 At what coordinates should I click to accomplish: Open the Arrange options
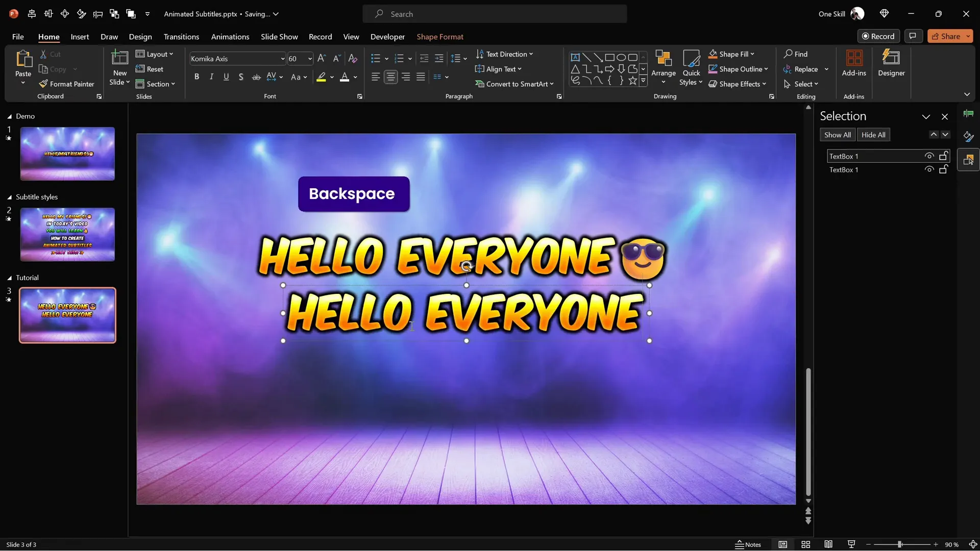pos(663,66)
